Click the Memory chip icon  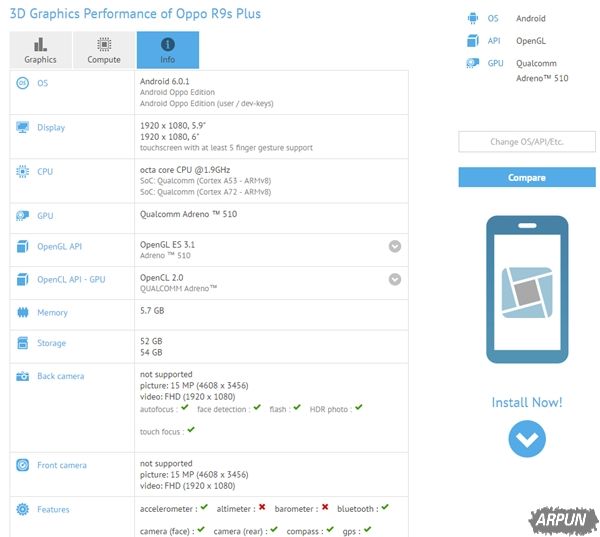pyautogui.click(x=23, y=312)
